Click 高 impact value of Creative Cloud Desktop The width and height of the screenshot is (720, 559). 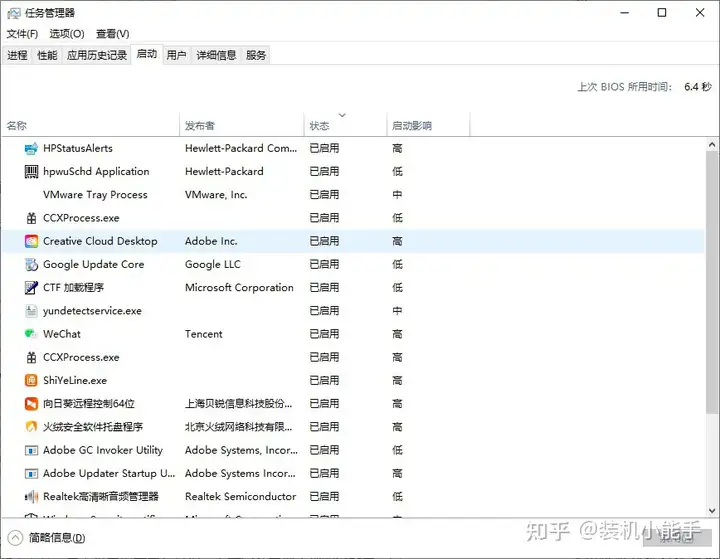click(397, 241)
